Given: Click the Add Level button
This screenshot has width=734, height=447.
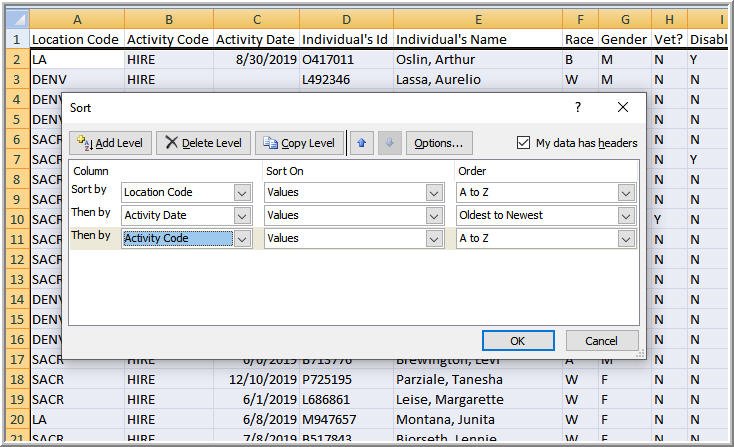Looking at the screenshot, I should point(110,143).
